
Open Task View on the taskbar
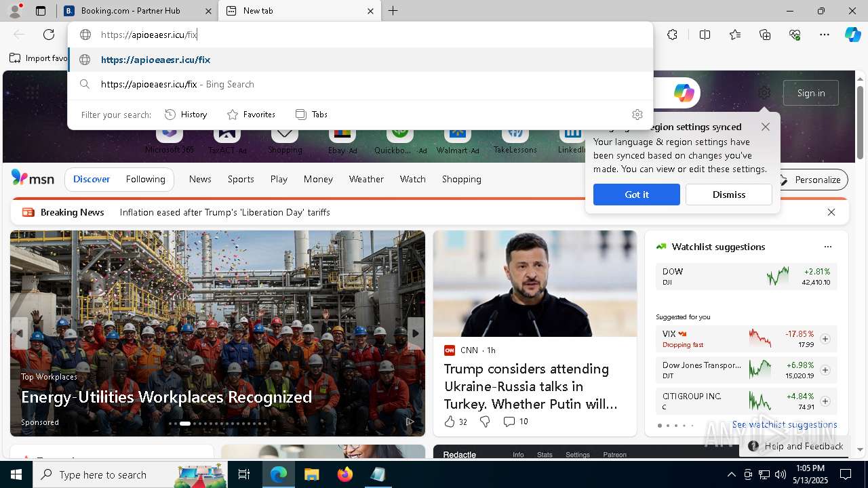pyautogui.click(x=243, y=474)
